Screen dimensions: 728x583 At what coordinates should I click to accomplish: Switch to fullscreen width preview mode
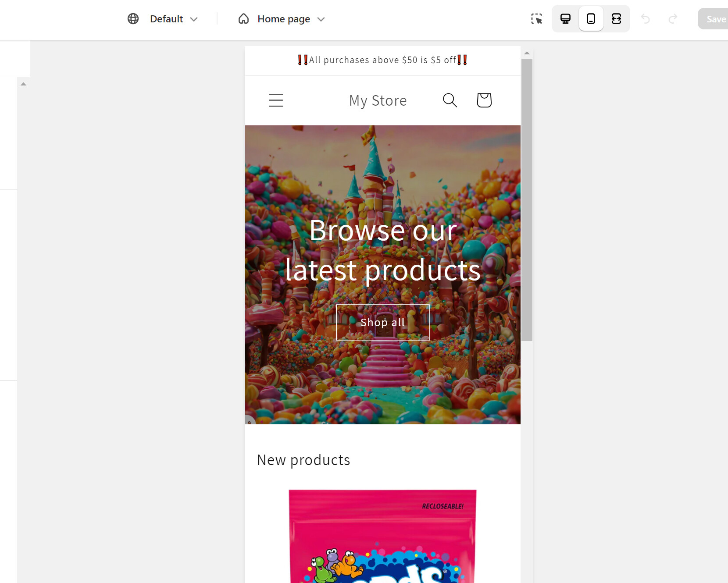coord(616,19)
